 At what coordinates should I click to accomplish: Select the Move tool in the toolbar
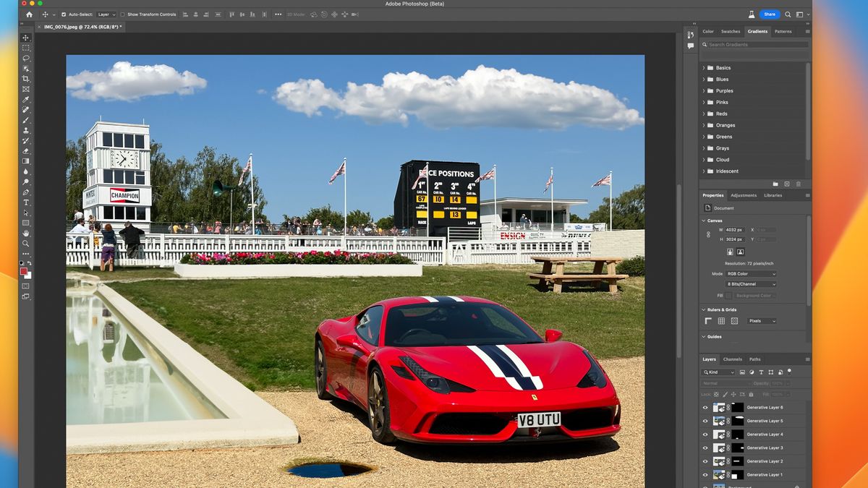(x=26, y=38)
